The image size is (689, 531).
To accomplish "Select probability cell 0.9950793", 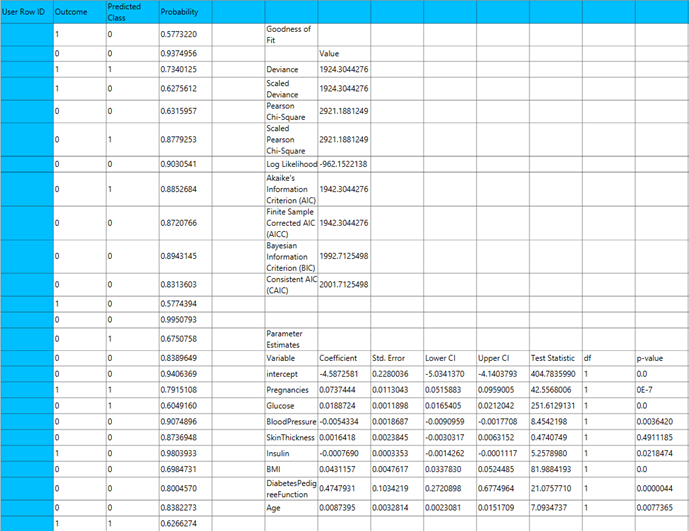I will click(x=185, y=320).
